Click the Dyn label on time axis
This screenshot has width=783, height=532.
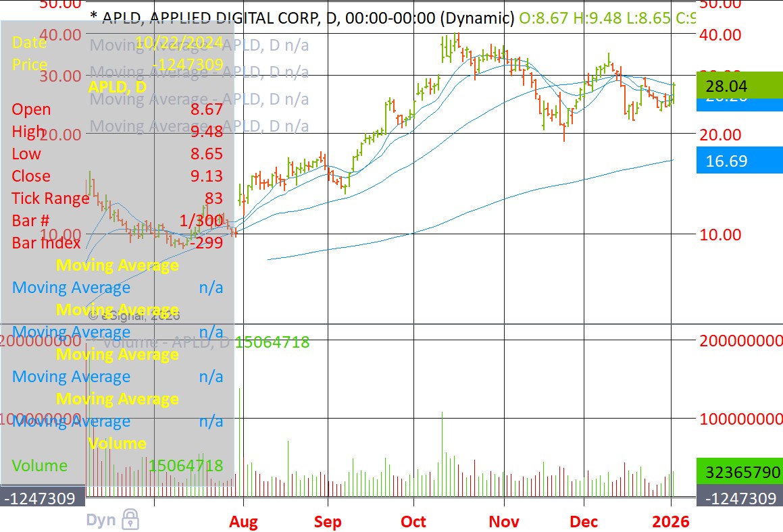point(101,521)
